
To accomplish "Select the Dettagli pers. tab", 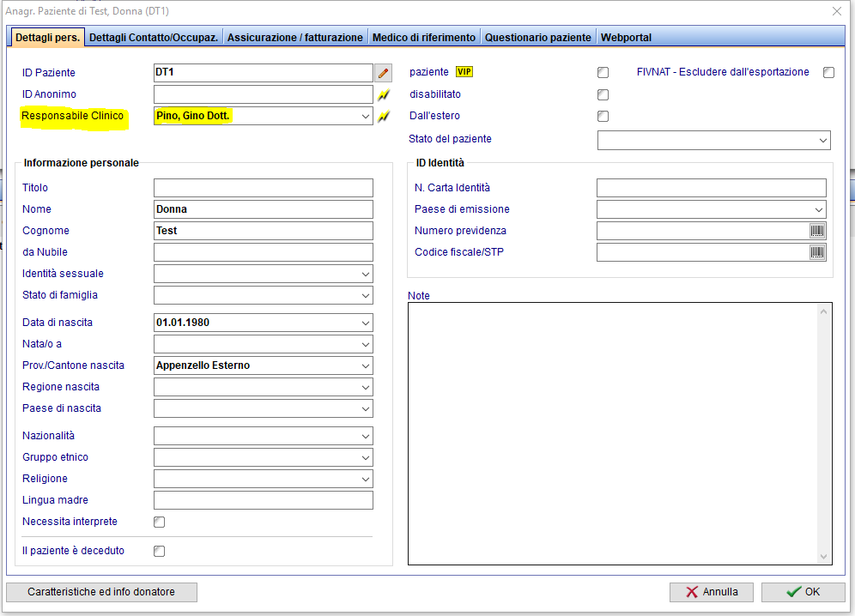I will (47, 38).
